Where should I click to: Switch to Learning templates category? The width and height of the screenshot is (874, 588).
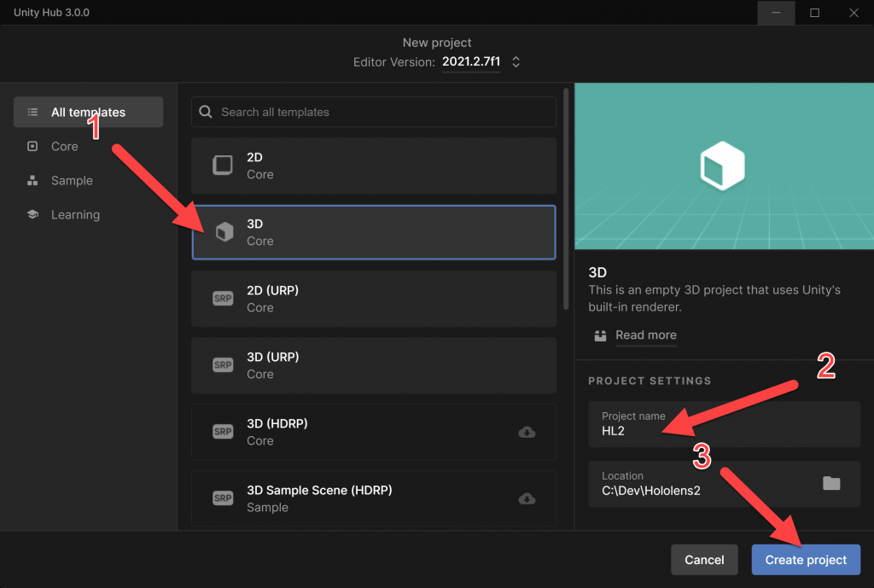click(x=89, y=214)
